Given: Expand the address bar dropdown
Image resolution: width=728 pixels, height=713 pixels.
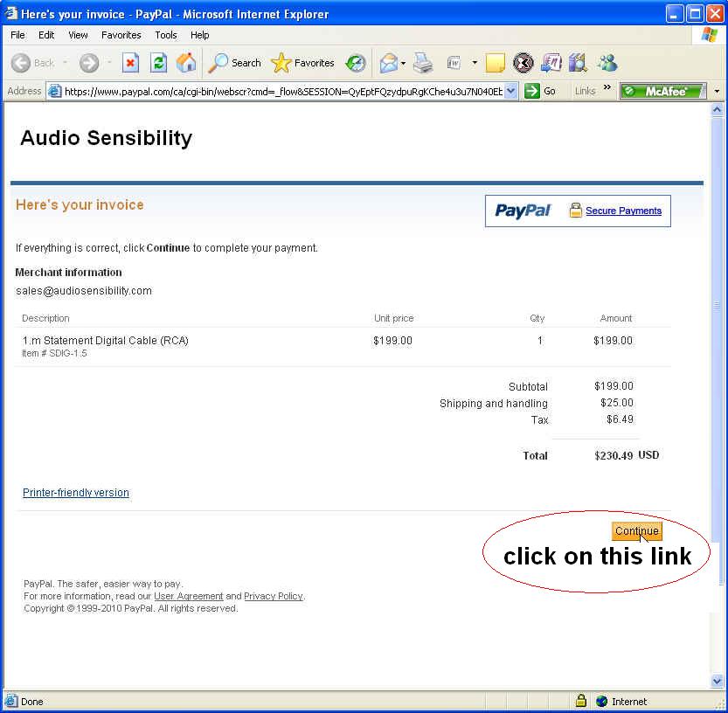Looking at the screenshot, I should 511,91.
